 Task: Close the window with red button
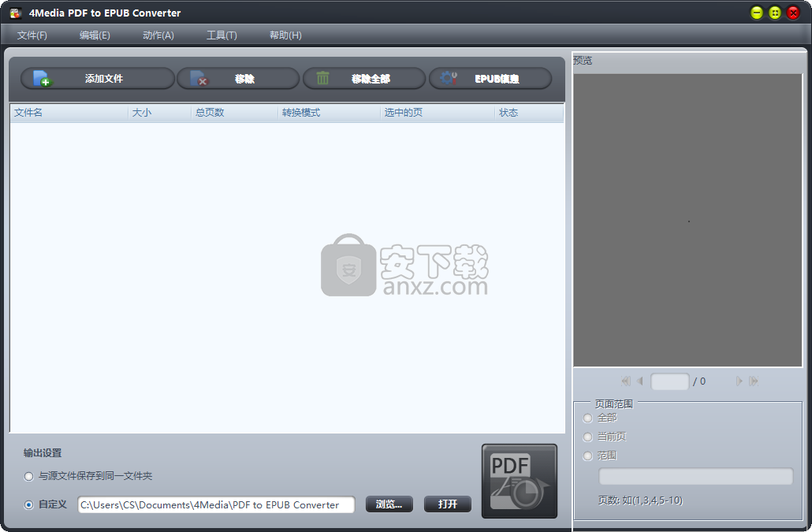click(793, 13)
